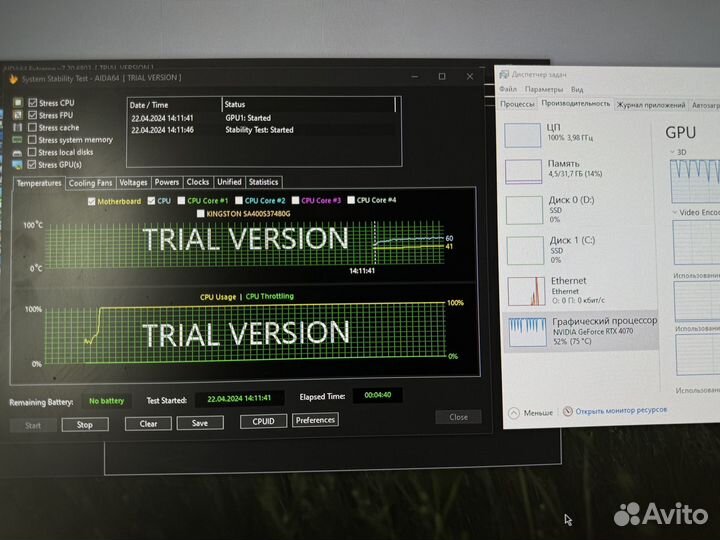720x540 pixels.
Task: Open the Файл menu in Task Manager
Action: pos(508,89)
